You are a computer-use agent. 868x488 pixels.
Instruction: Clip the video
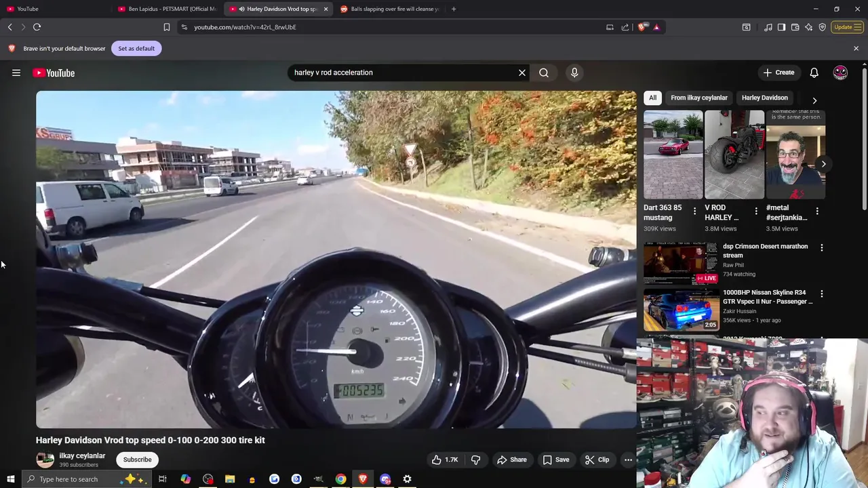click(597, 460)
